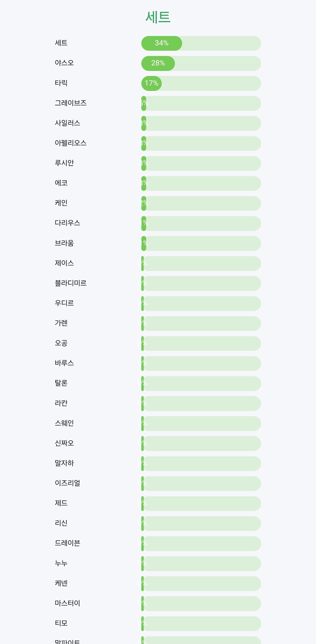The image size is (316, 644).
Task: Click the 다리우스 name text
Action: pyautogui.click(x=67, y=223)
